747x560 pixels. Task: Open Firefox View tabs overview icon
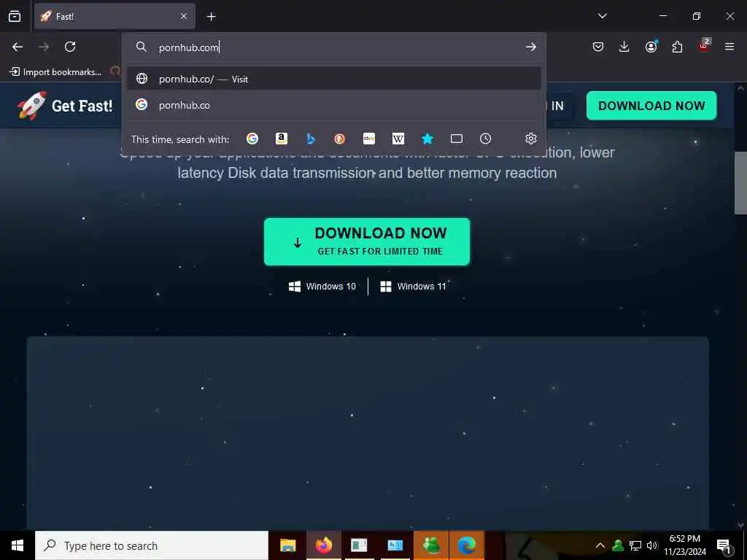point(15,16)
